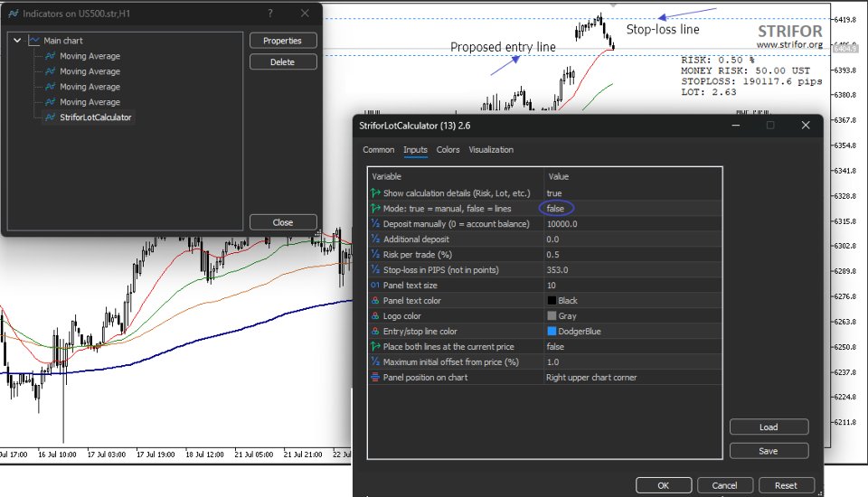Save the current inputs preset

pos(769,451)
